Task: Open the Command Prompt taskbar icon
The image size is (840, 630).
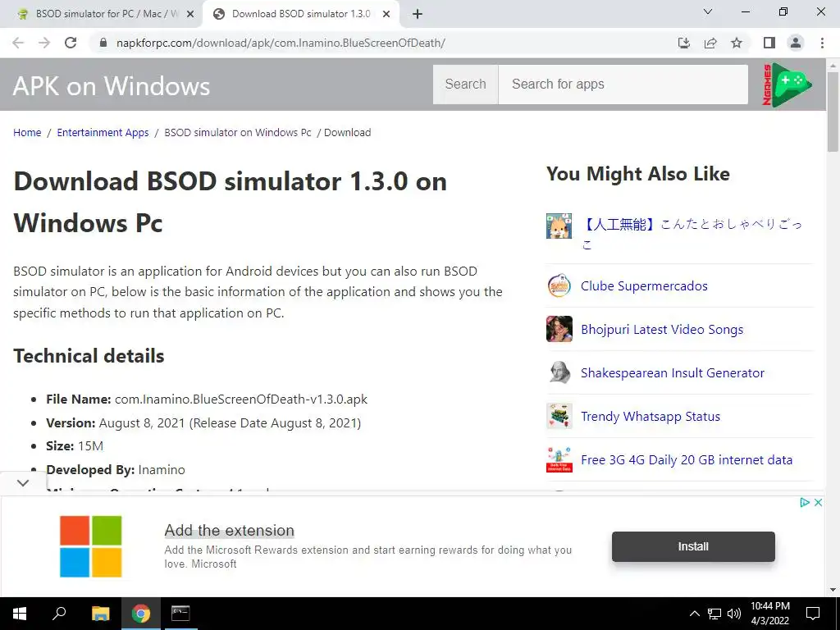Action: pyautogui.click(x=180, y=614)
